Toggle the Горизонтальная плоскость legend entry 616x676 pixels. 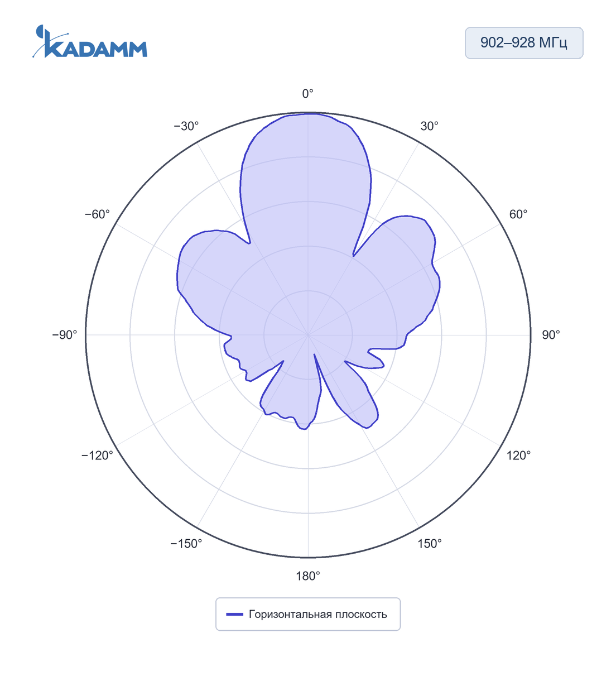click(308, 614)
